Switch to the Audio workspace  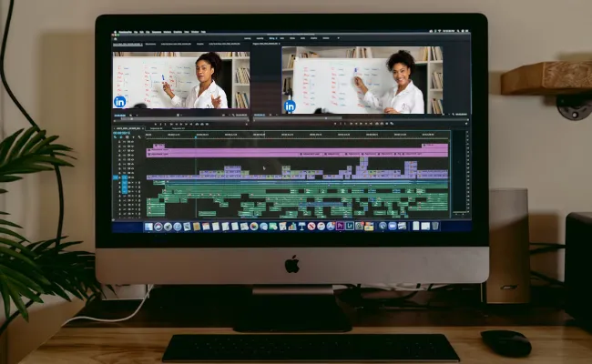click(302, 38)
